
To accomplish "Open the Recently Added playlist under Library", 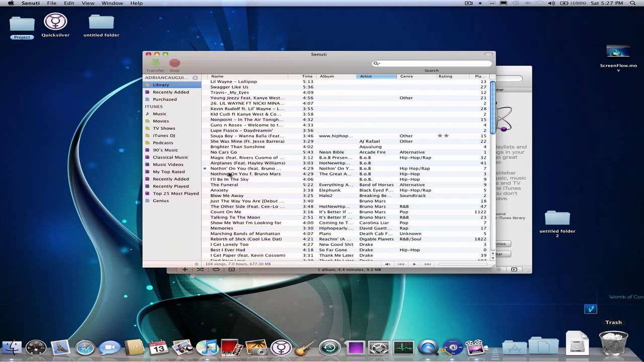I will (172, 92).
